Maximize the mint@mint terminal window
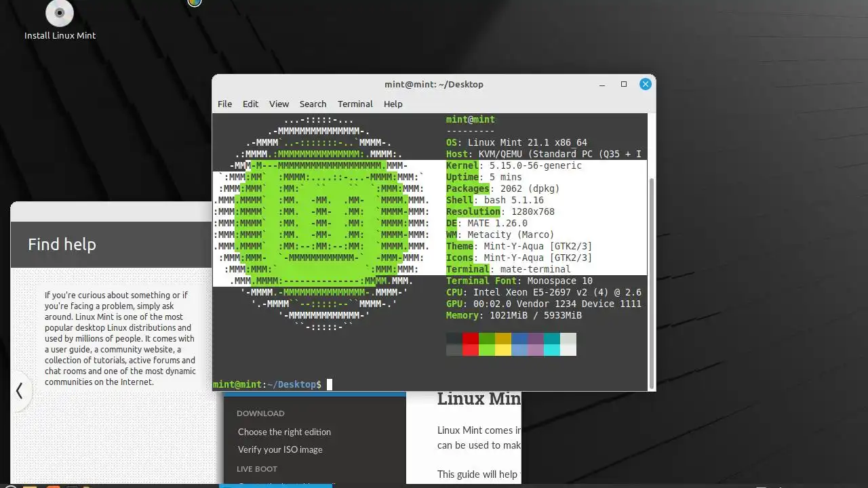Image resolution: width=868 pixels, height=488 pixels. point(624,84)
